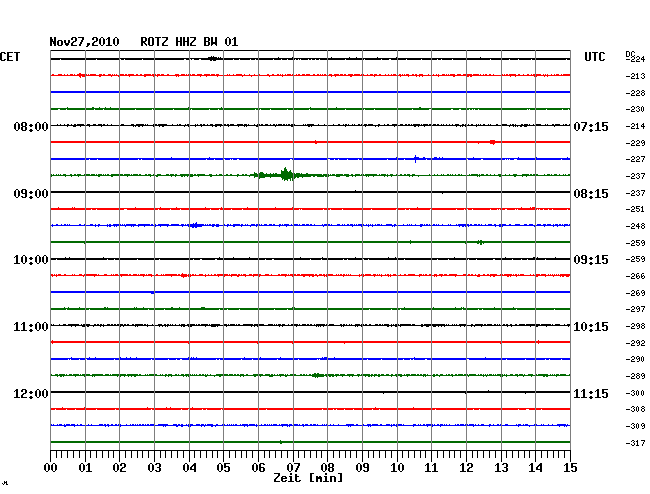Click the 11 minute axis label

click(x=431, y=468)
